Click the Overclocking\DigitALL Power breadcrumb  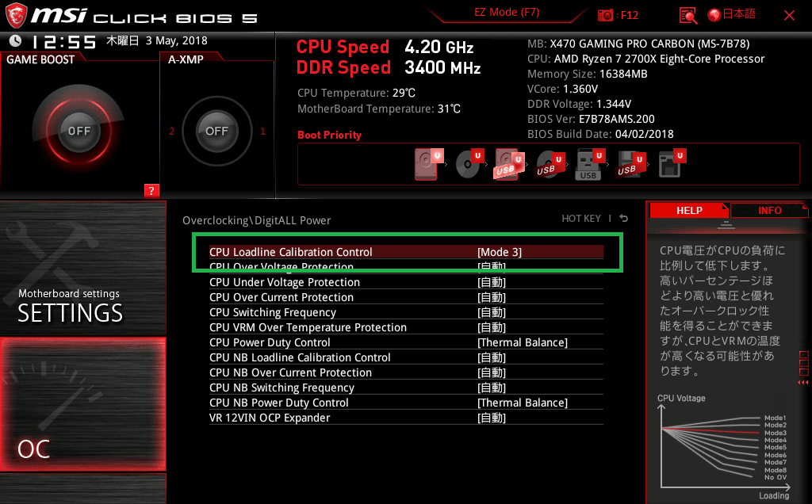(x=256, y=220)
